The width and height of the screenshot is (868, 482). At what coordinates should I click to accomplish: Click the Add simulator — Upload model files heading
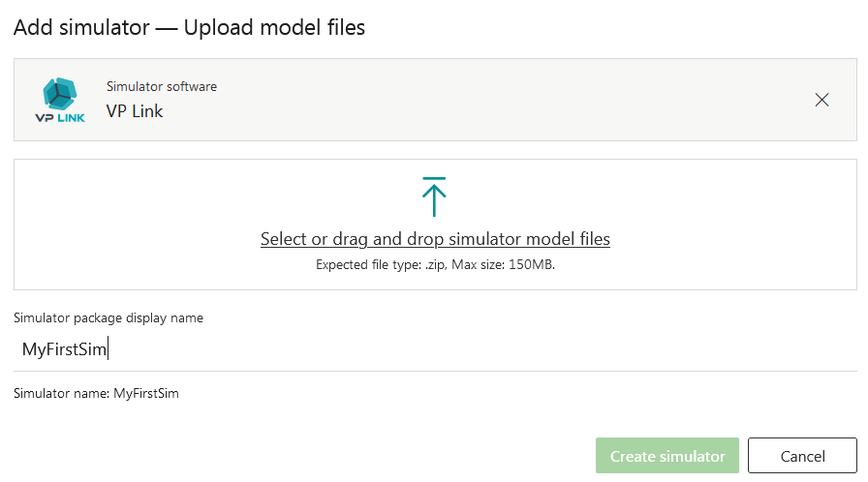coord(189,28)
